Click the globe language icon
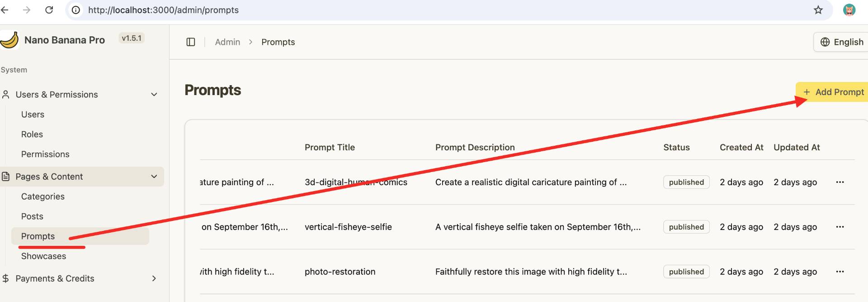This screenshot has width=868, height=302. 825,42
